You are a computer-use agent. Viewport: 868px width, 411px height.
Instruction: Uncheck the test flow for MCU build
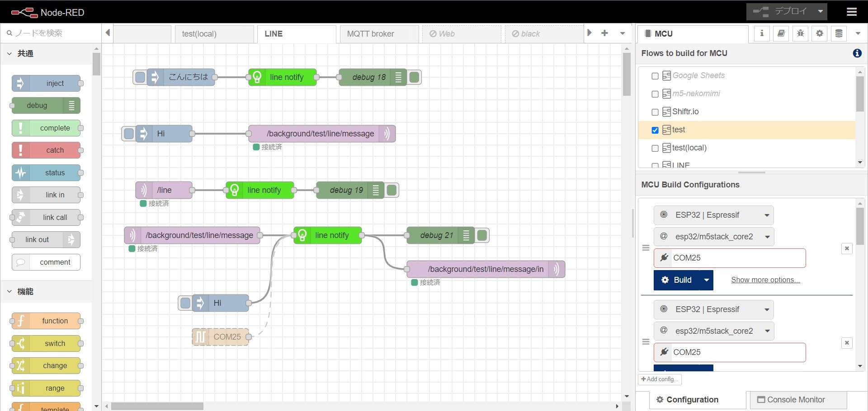click(655, 130)
